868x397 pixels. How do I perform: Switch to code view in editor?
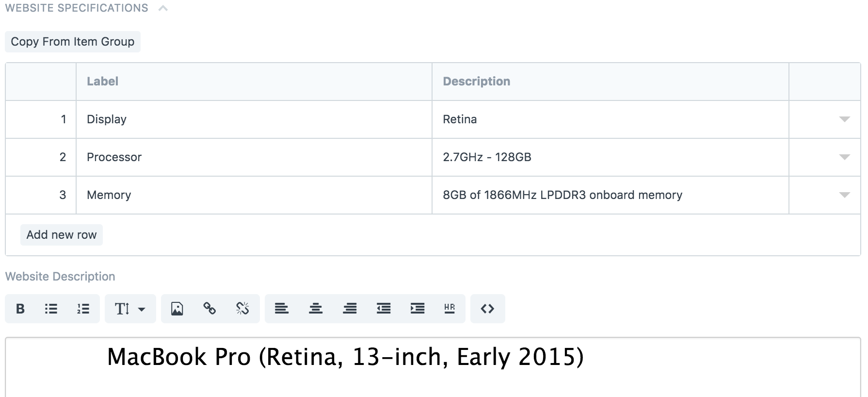coord(487,309)
